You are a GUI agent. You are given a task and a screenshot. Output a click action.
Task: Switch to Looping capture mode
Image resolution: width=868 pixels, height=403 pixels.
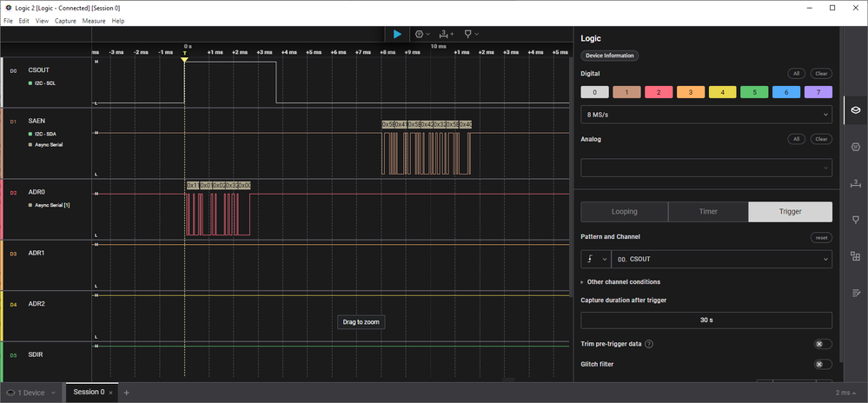click(625, 211)
